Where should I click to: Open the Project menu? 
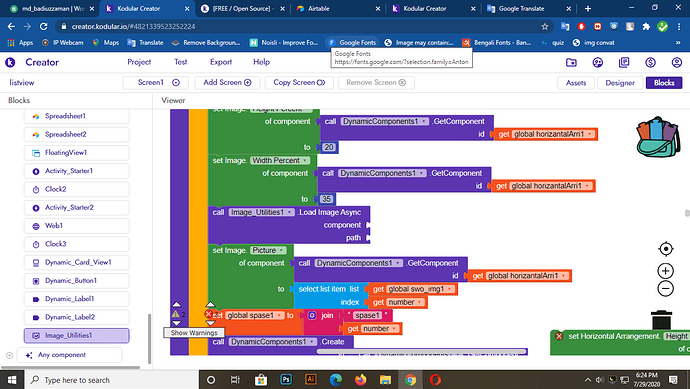[139, 62]
